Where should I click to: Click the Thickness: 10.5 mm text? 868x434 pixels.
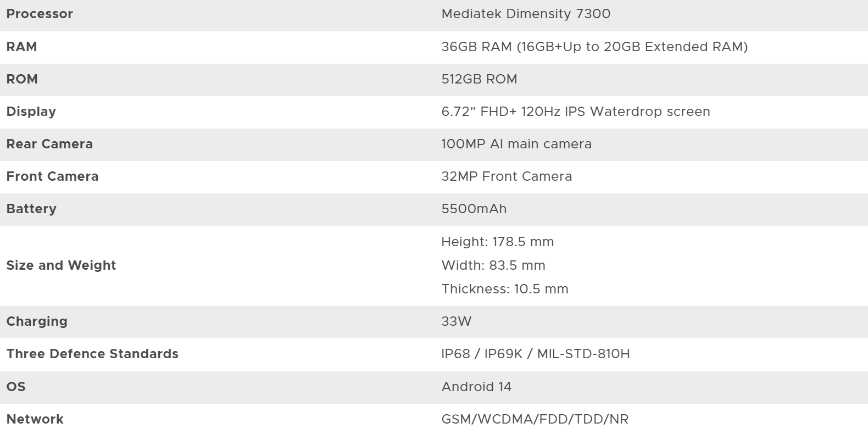point(505,289)
